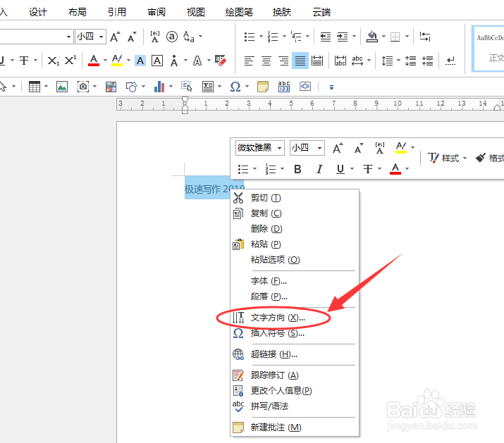This screenshot has width=504, height=443.
Task: Choose 拼写/语法 in context menu
Action: point(295,406)
